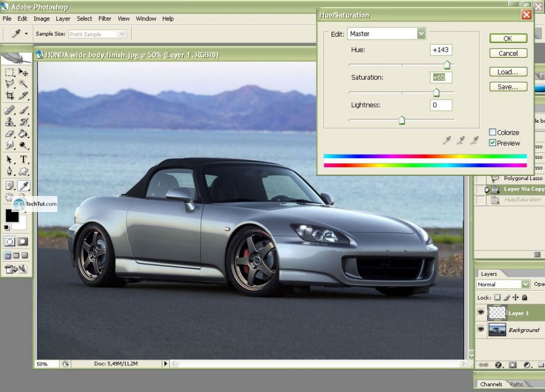
Task: Click the Subtract from Sample eyedropper in dialog
Action: point(474,140)
